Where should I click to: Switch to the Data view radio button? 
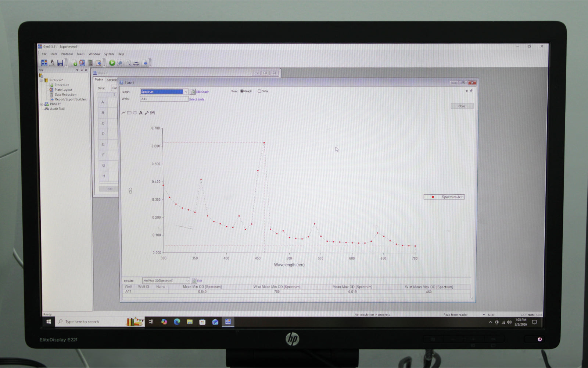pyautogui.click(x=259, y=91)
